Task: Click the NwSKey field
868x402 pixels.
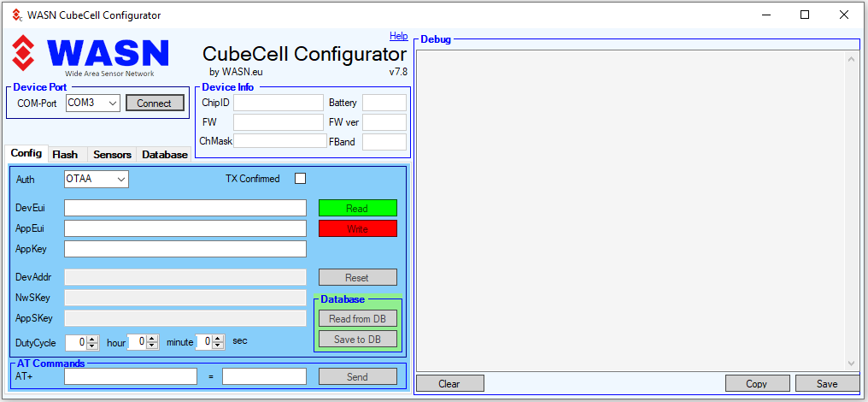Action: 185,298
